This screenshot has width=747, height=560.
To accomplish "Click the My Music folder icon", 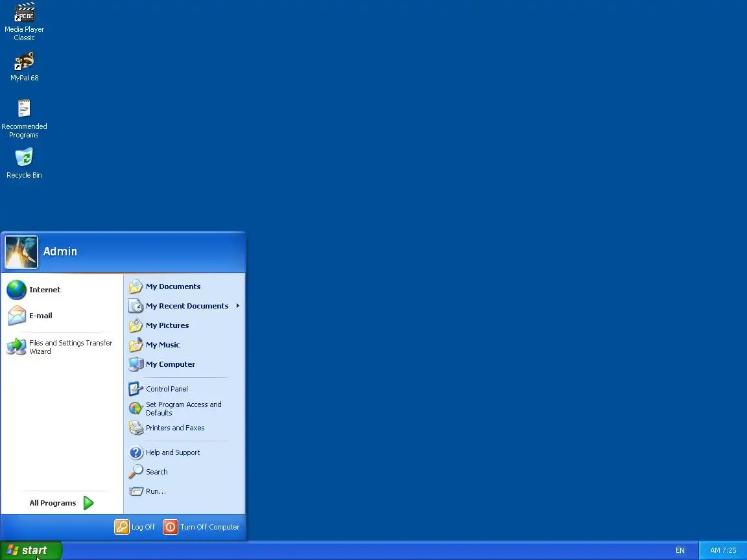I will pos(136,345).
